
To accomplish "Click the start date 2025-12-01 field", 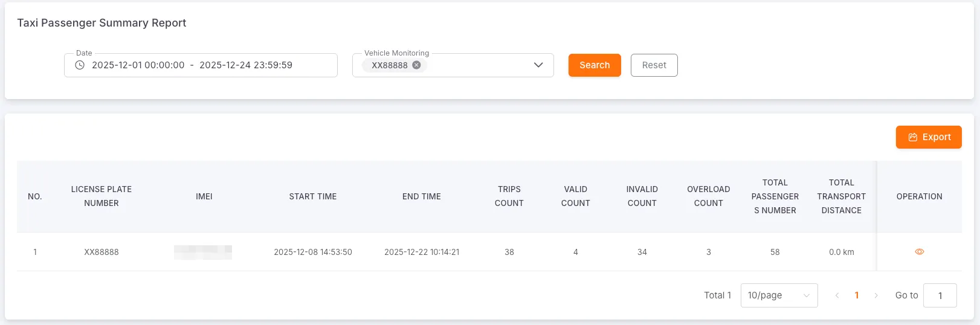I will (x=138, y=65).
